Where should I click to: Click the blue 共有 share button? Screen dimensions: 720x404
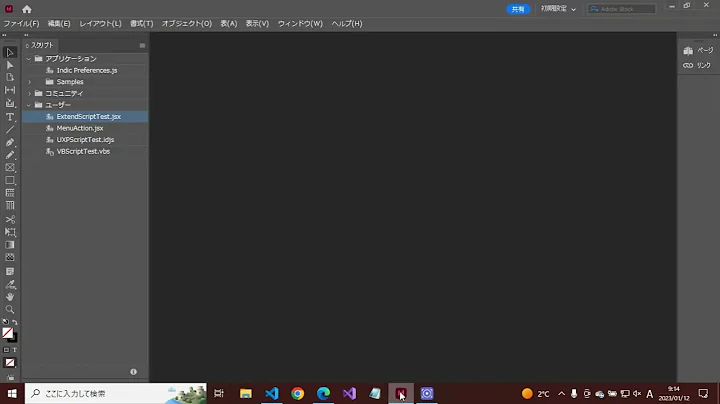pyautogui.click(x=518, y=9)
